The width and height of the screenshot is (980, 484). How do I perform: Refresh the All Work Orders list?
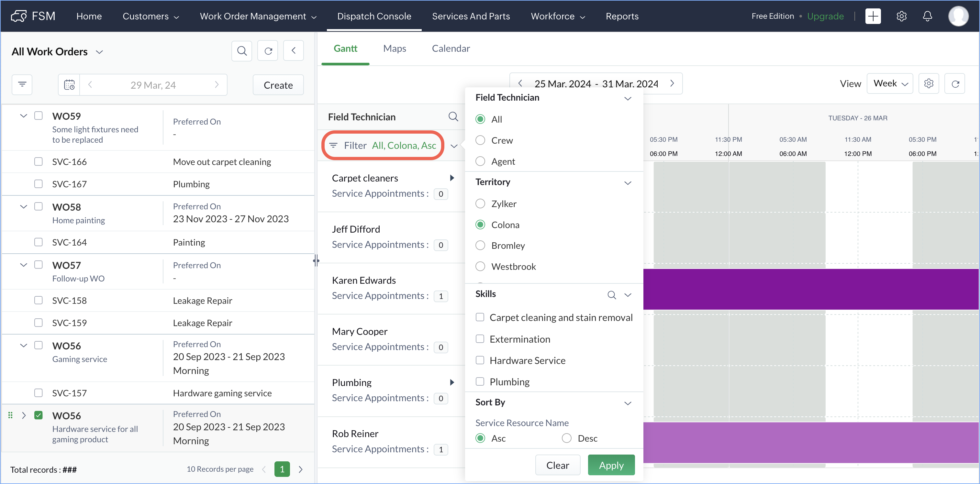(x=267, y=50)
